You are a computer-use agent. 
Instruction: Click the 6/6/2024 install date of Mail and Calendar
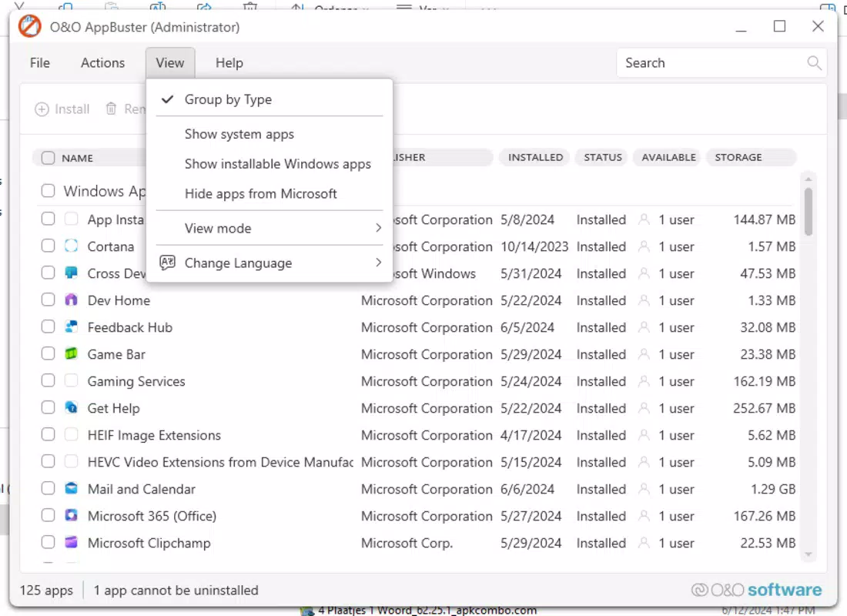tap(527, 489)
